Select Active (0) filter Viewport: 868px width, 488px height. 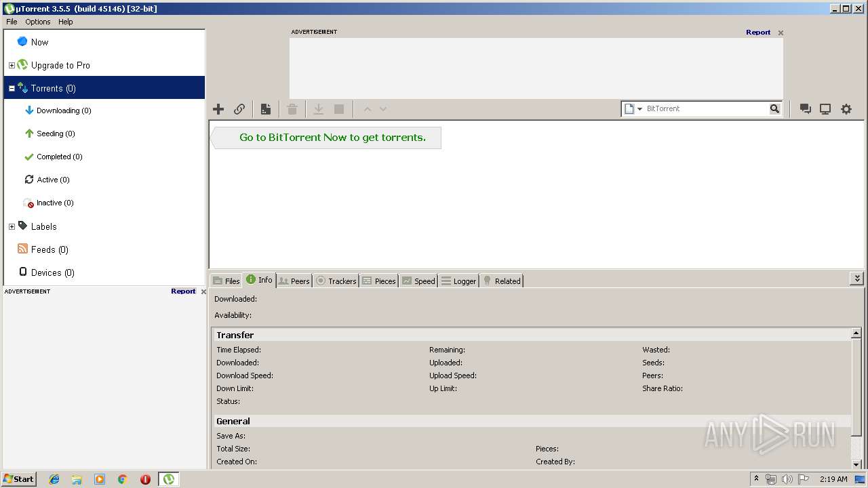53,180
